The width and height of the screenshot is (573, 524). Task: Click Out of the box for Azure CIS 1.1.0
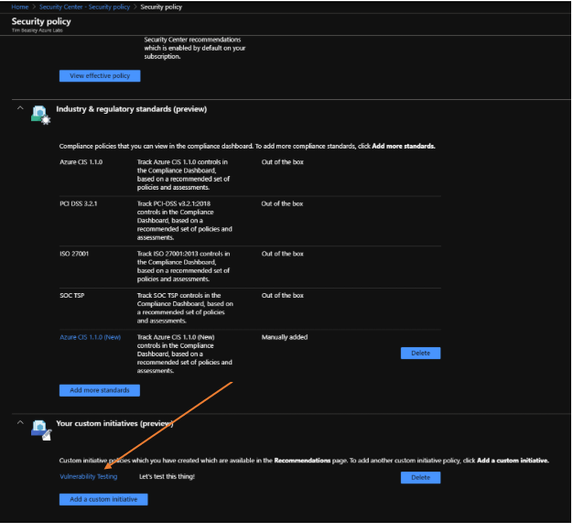282,162
